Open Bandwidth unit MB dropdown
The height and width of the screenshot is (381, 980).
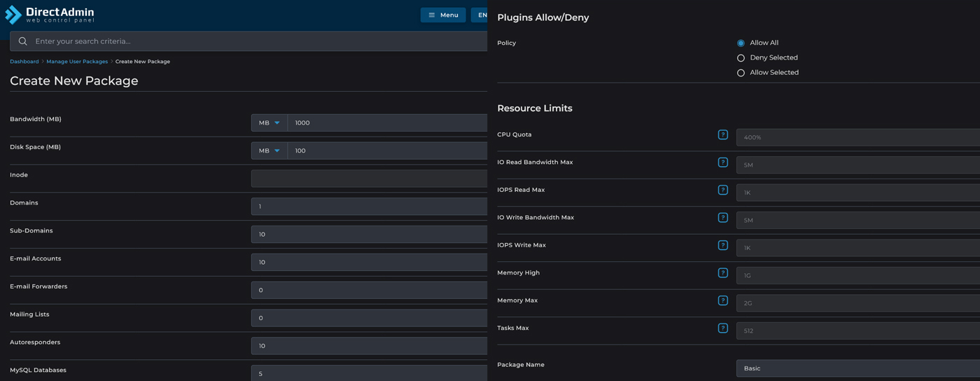pyautogui.click(x=269, y=123)
